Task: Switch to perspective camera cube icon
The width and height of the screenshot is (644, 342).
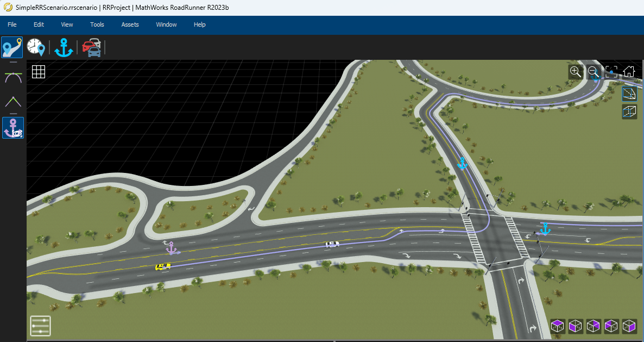Action: coord(629,94)
